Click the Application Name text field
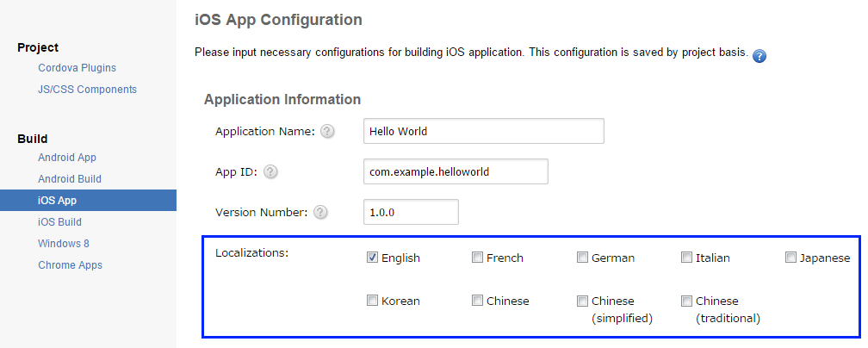Viewport: 868px width, 348px height. pos(483,132)
